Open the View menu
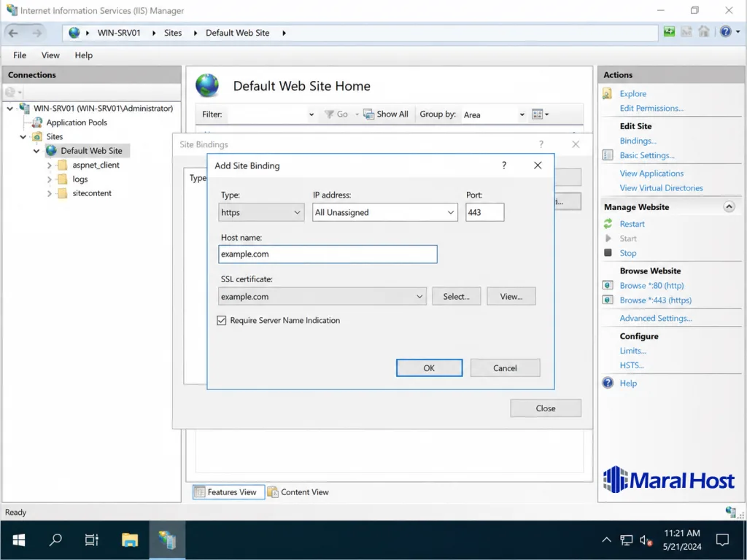The width and height of the screenshot is (747, 560). [50, 55]
